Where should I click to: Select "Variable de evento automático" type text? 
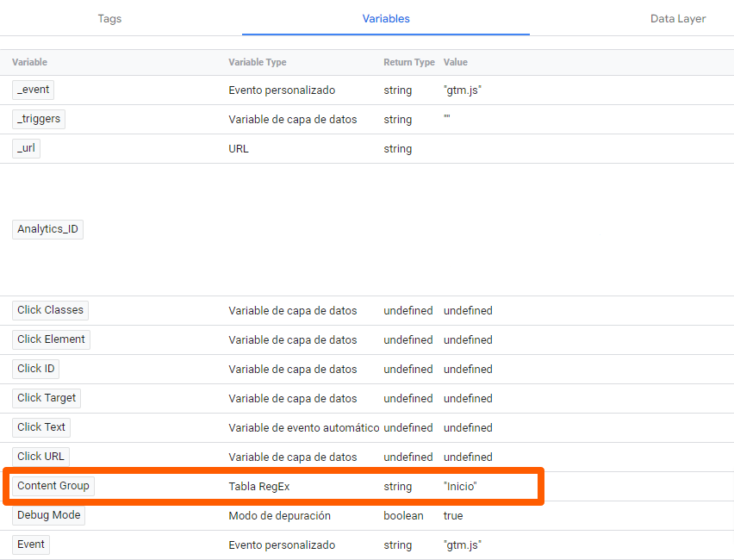pos(304,428)
